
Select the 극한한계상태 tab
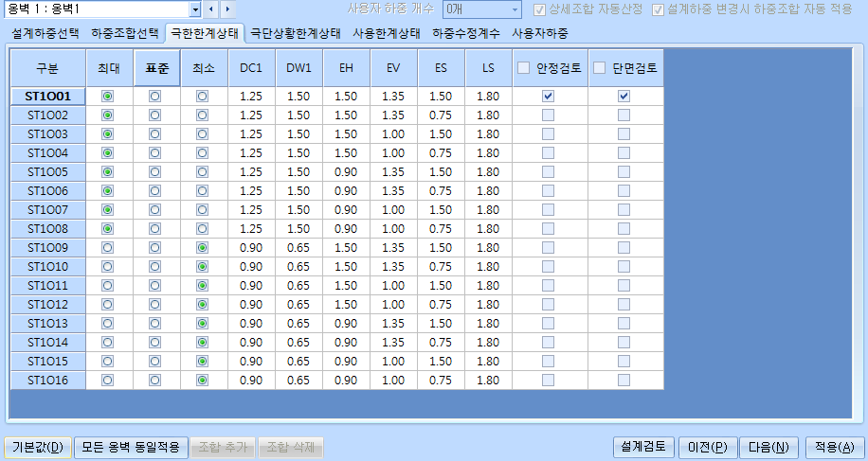[x=205, y=33]
